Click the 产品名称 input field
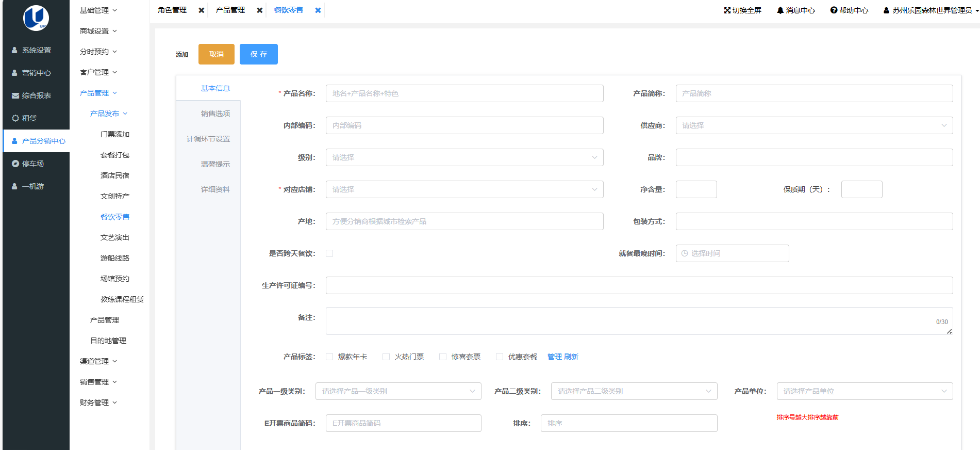 click(464, 93)
